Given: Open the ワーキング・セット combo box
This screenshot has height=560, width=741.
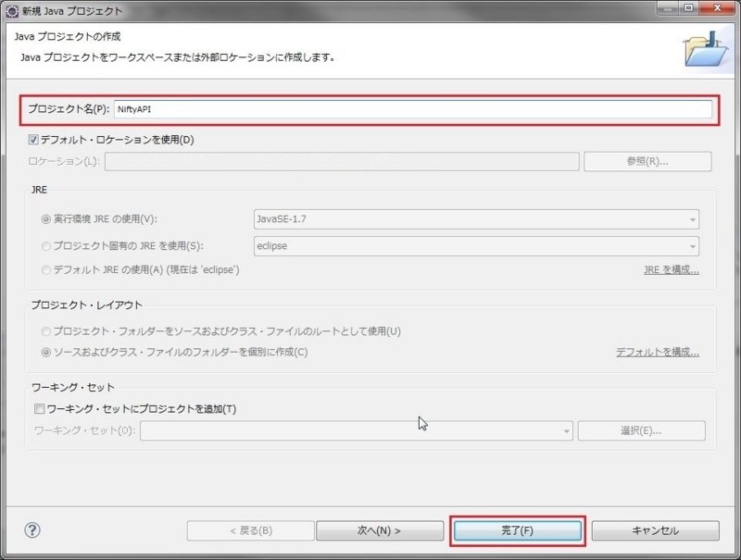Looking at the screenshot, I should tap(357, 431).
